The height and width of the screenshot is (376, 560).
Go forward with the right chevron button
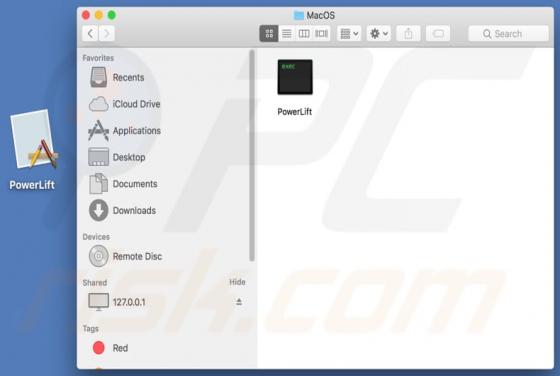[106, 34]
